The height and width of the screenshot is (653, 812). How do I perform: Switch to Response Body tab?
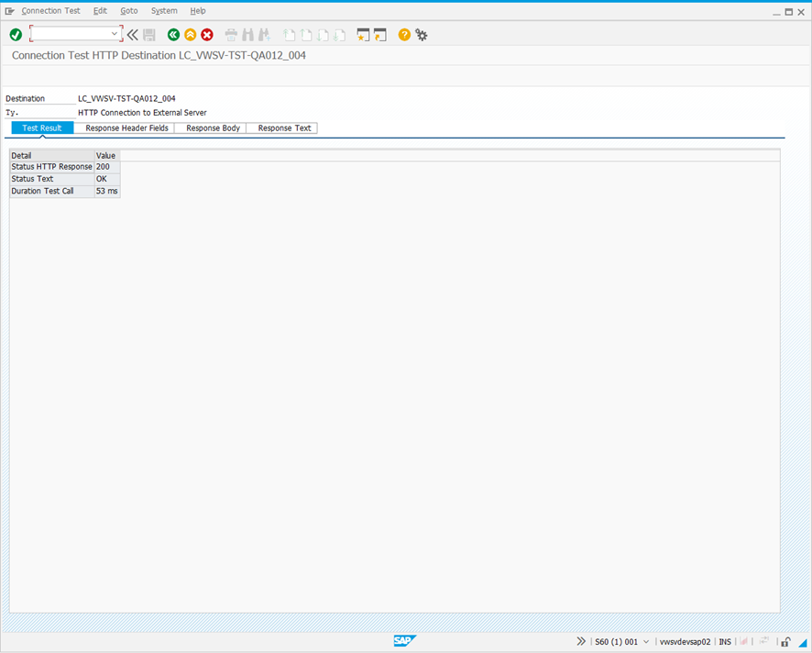pos(213,128)
